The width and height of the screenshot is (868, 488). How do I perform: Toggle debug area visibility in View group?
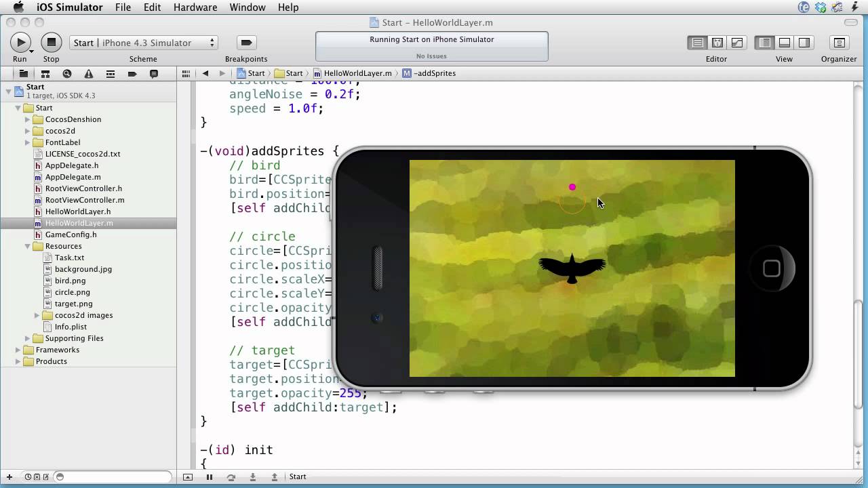click(785, 43)
